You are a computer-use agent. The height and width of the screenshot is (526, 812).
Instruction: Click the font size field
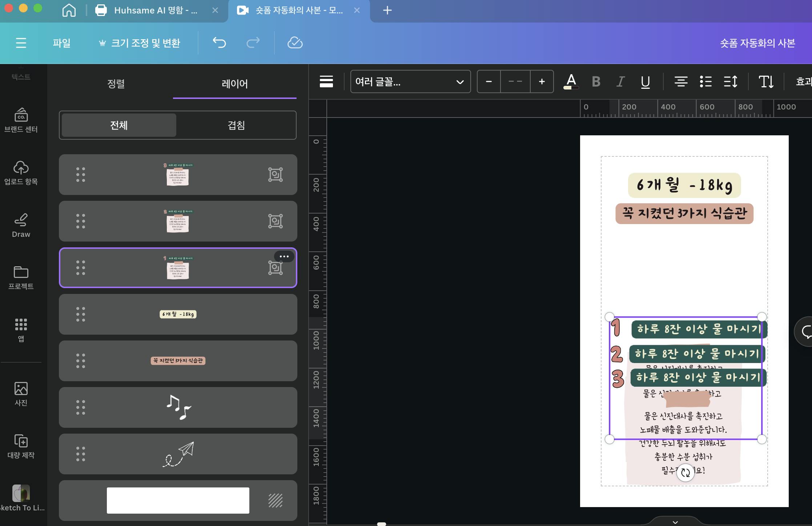click(515, 81)
